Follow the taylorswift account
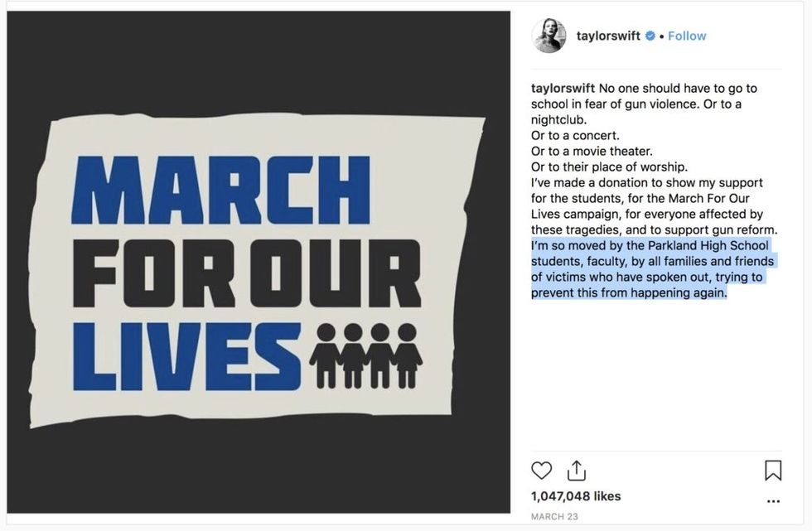812x531 pixels. click(687, 36)
